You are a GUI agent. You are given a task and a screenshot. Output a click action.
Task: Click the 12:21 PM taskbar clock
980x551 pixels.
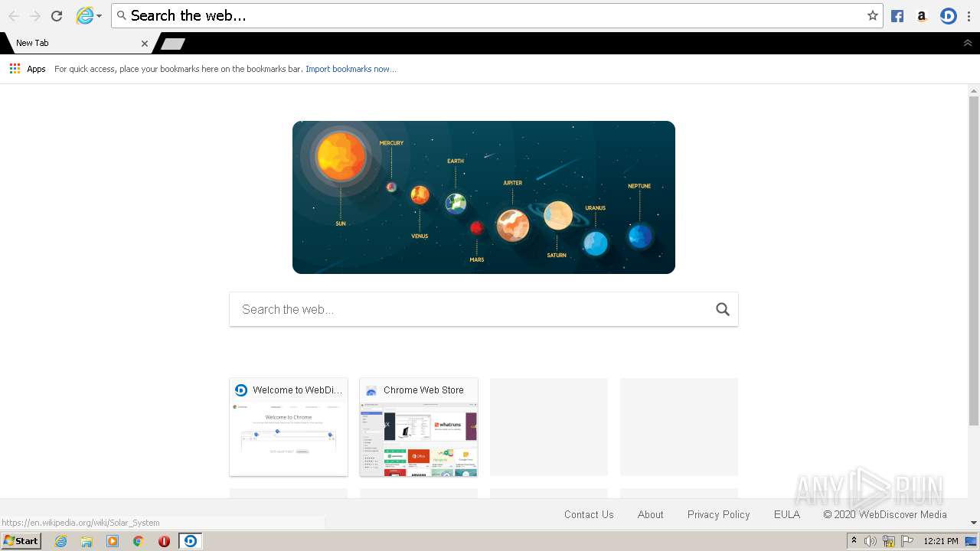[941, 541]
